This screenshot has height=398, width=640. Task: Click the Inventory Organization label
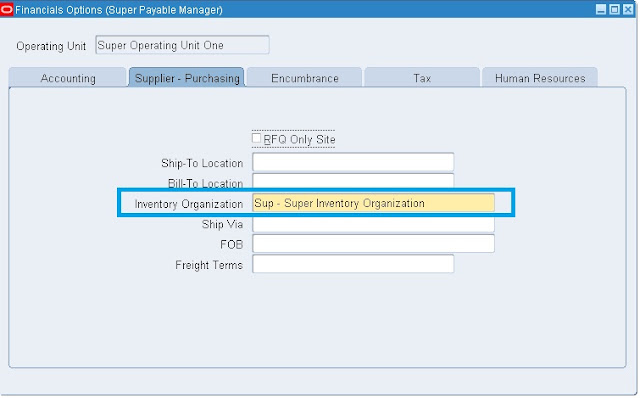189,204
